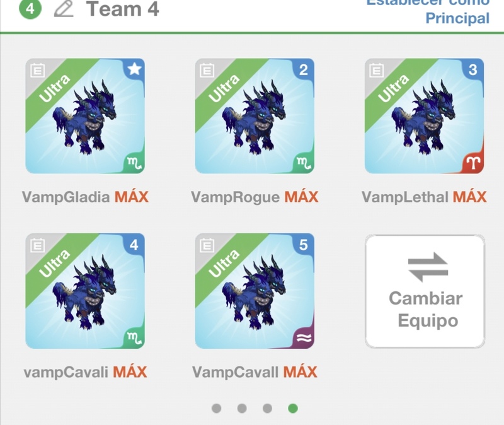The image size is (504, 425).
Task: Tap the Cambiar Equipo button
Action: tap(425, 291)
